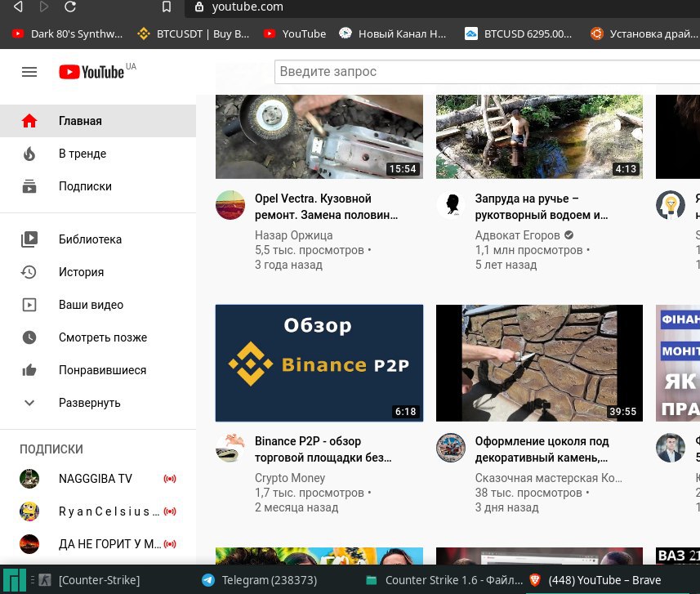
Task: Open BTCUSDT | Buy B... bookmark
Action: click(x=194, y=34)
